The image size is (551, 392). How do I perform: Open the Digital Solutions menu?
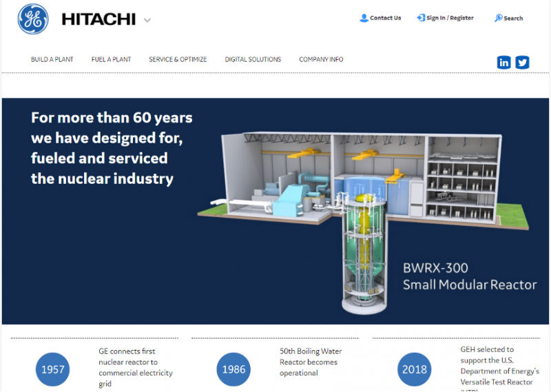click(253, 59)
